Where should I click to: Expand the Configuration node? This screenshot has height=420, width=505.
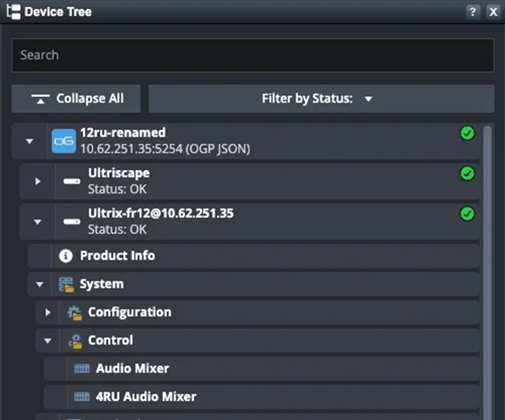click(x=48, y=312)
